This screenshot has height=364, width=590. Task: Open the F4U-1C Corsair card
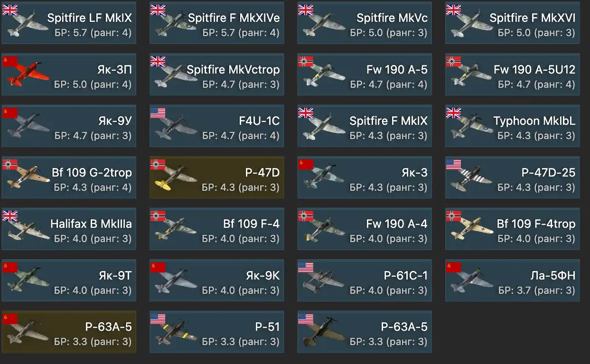click(x=217, y=126)
